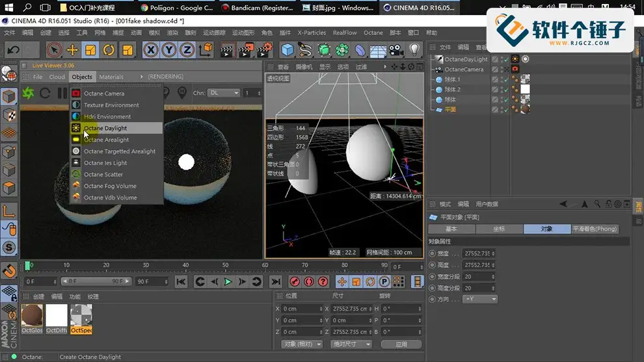644x362 pixels.
Task: Select OctaneCamera in object list
Action: pos(464,70)
